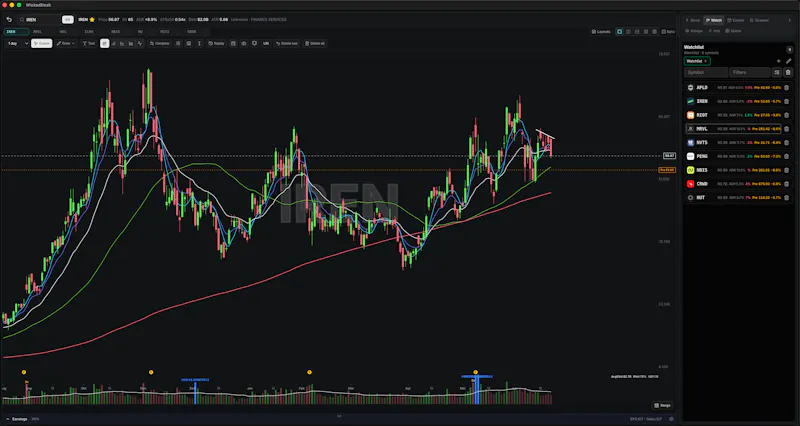
Task: Select the IREN row in the watchlist
Action: (x=738, y=102)
